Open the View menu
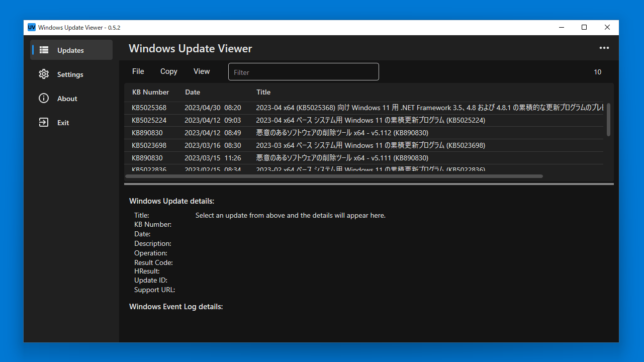 [202, 71]
